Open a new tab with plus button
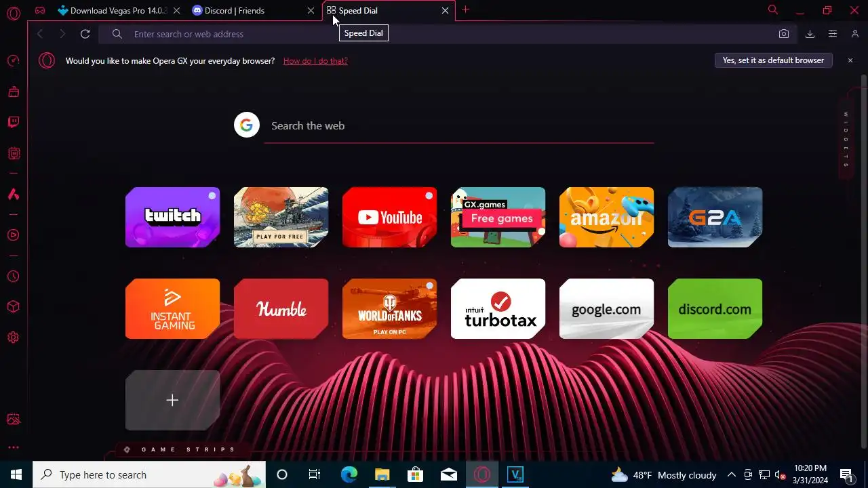The height and width of the screenshot is (488, 868). (x=465, y=10)
